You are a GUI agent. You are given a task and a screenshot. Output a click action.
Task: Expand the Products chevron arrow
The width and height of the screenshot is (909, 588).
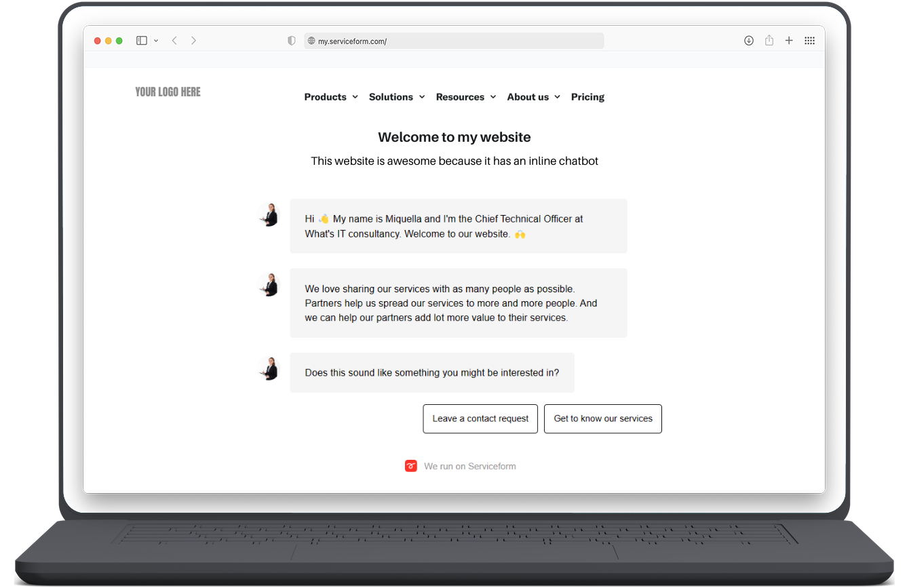355,97
